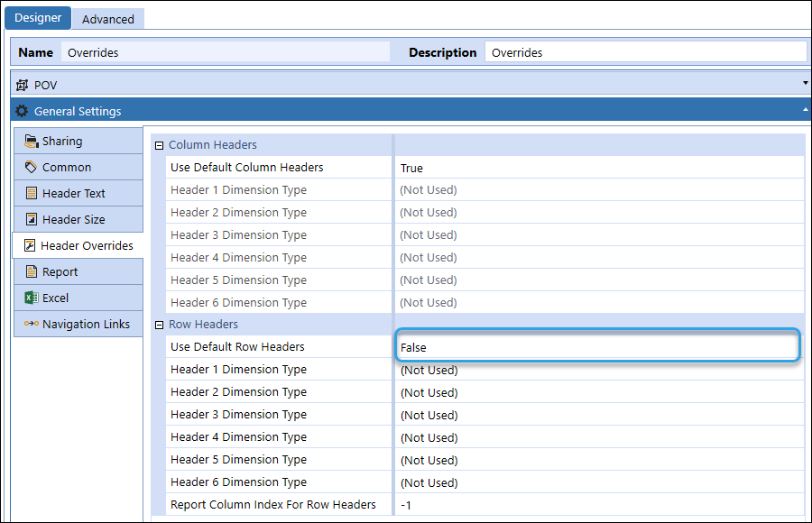Open Column Headers Header 4 Dimension Type value
This screenshot has height=523, width=812.
click(599, 257)
